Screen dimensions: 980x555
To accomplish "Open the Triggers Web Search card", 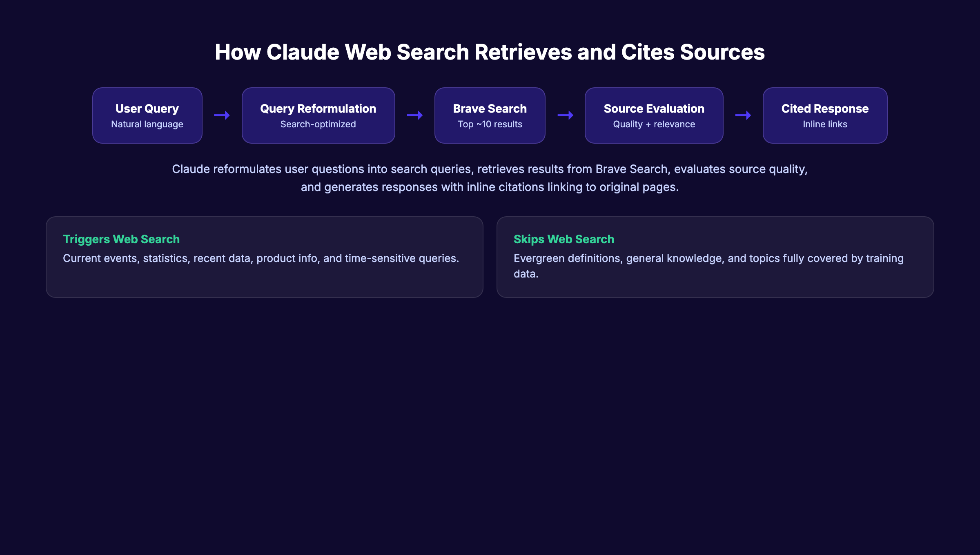I will click(x=265, y=257).
